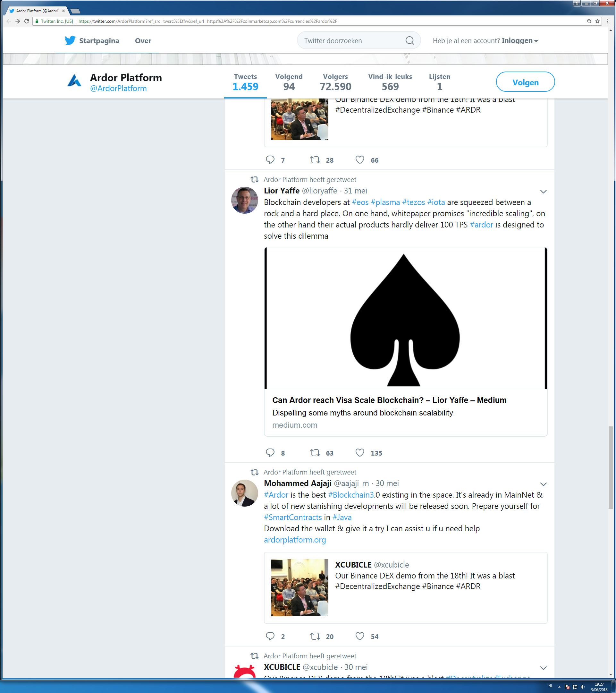Open options chevron on XCUBICLE tweet
Image resolution: width=616 pixels, height=693 pixels.
[x=543, y=668]
